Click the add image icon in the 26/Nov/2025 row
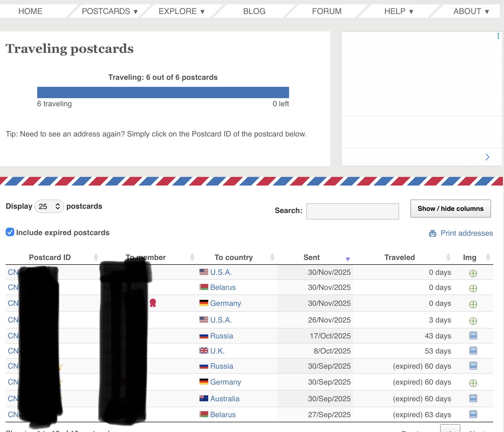The width and height of the screenshot is (504, 432). click(x=473, y=321)
